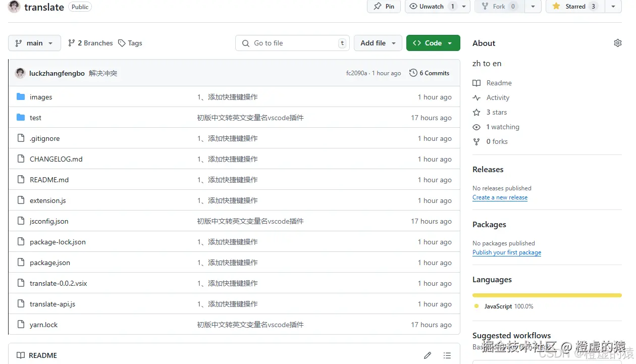Open the test folder
636x364 pixels.
coord(35,118)
